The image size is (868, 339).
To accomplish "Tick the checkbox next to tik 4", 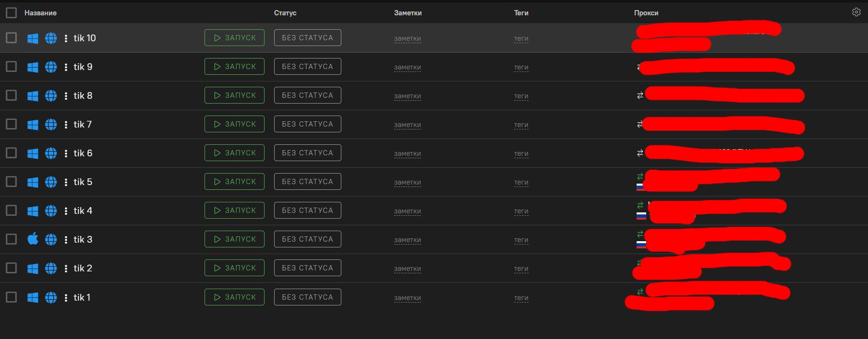I will (11, 210).
